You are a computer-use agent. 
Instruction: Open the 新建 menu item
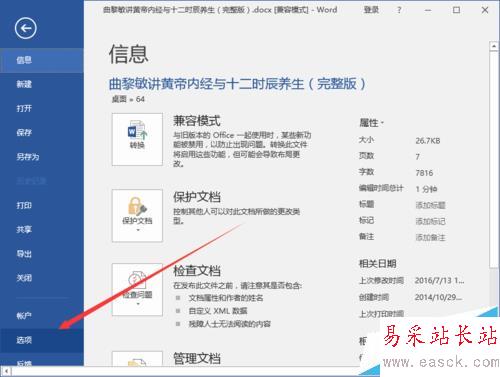42,84
